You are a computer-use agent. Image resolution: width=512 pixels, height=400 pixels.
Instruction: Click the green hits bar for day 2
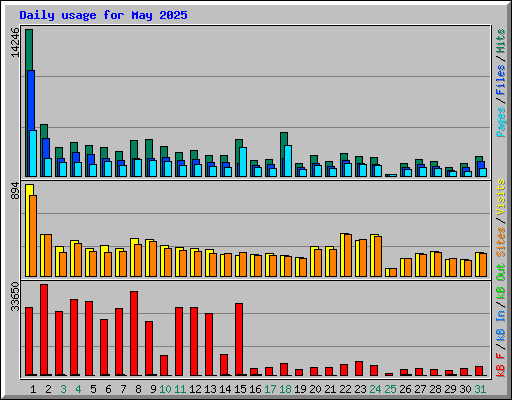[43, 131]
